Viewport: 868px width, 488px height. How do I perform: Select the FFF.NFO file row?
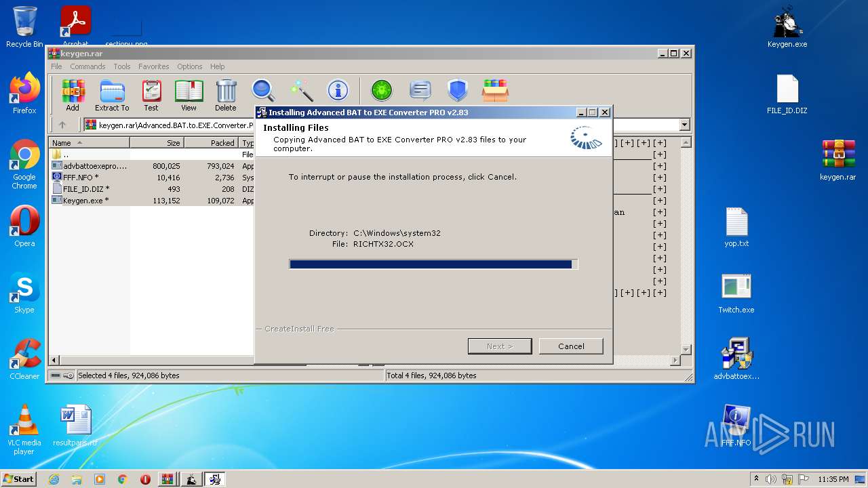point(152,178)
